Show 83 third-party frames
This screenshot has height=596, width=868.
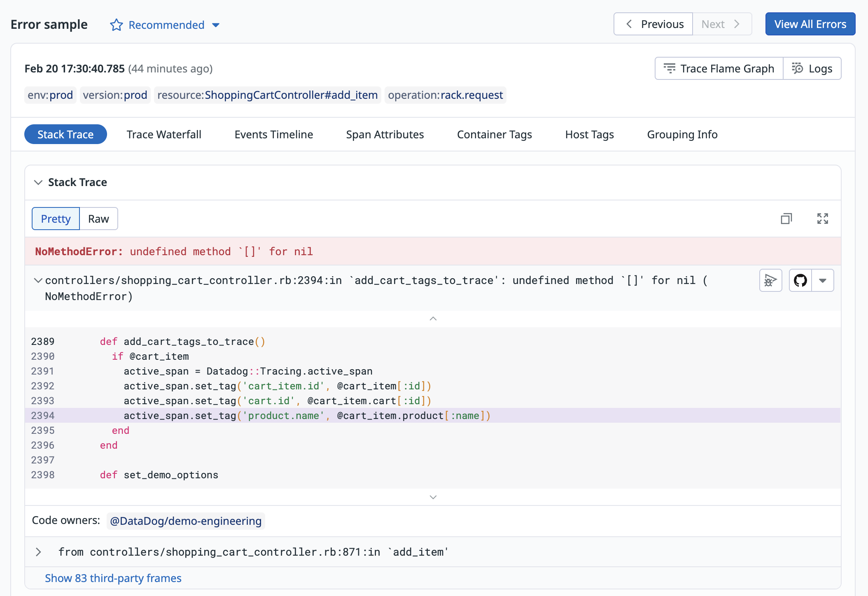(113, 578)
